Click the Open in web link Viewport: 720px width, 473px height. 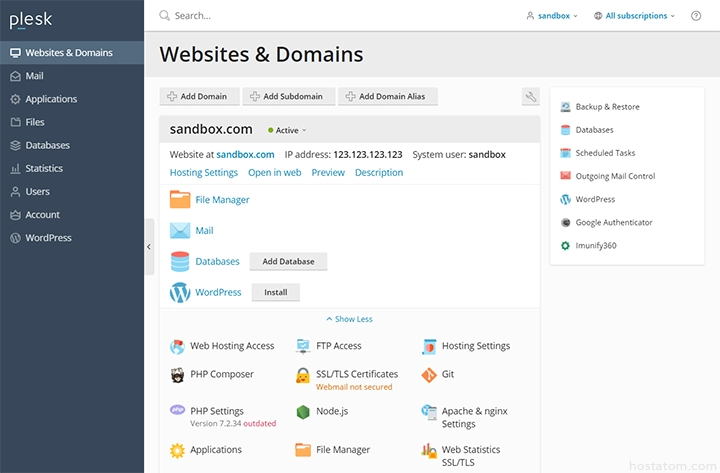275,173
